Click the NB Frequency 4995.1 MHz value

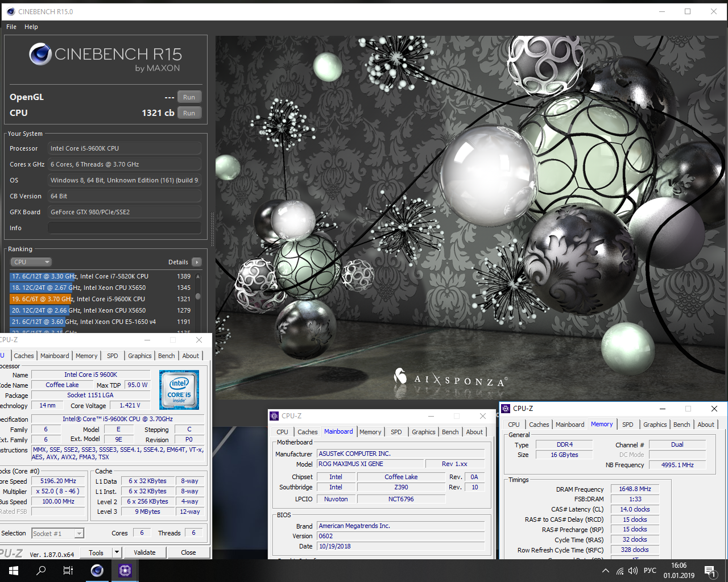pos(677,465)
